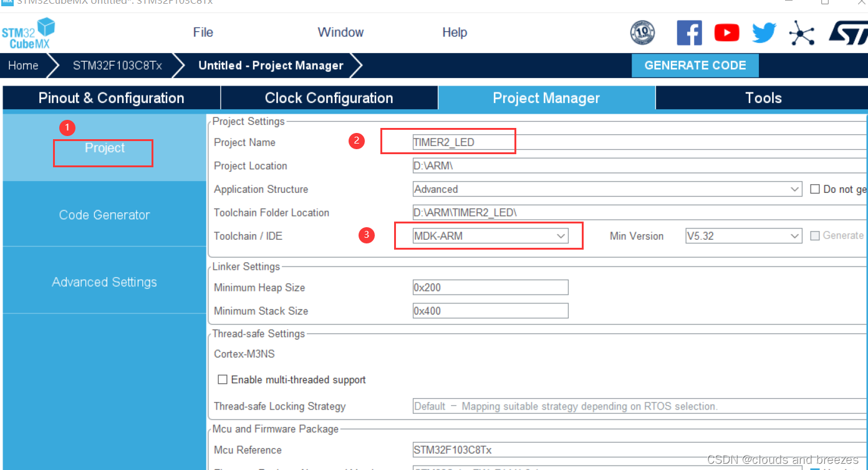Open the Code Generator section
The width and height of the screenshot is (868, 470).
104,215
